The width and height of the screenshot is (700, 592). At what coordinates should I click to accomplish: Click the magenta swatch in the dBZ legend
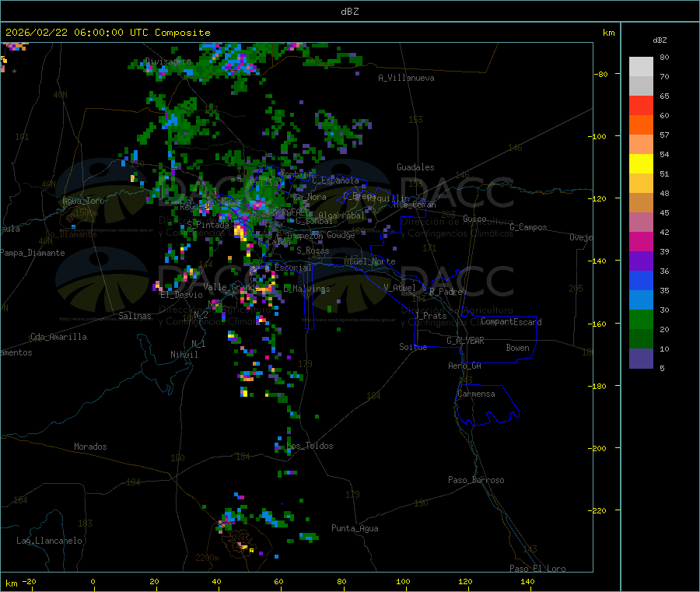pyautogui.click(x=641, y=241)
